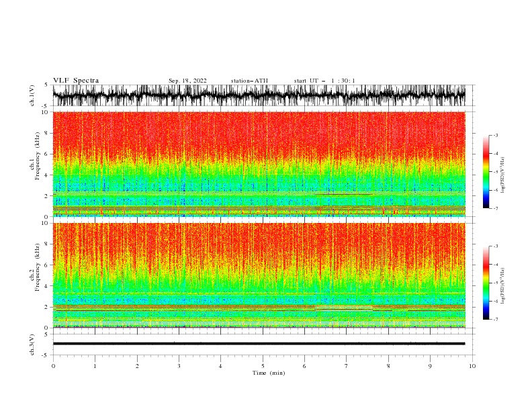The image size is (532, 411).
Task: Click the date label Sep. 18, 2022
Action: (x=187, y=81)
